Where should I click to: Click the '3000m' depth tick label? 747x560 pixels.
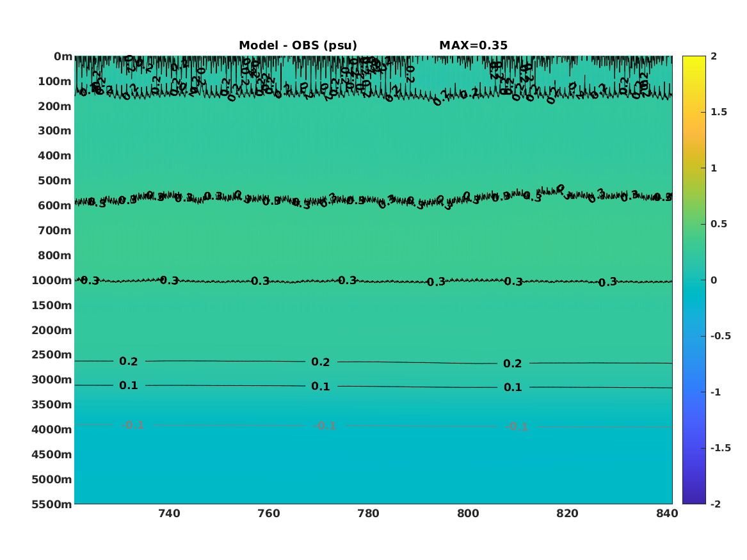click(52, 380)
